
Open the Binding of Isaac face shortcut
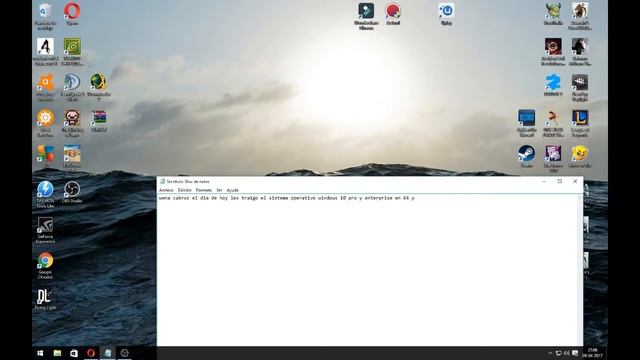[72, 123]
